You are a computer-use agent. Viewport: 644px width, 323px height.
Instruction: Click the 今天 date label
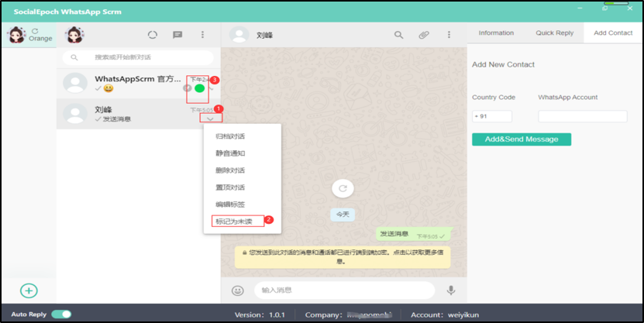coord(343,215)
